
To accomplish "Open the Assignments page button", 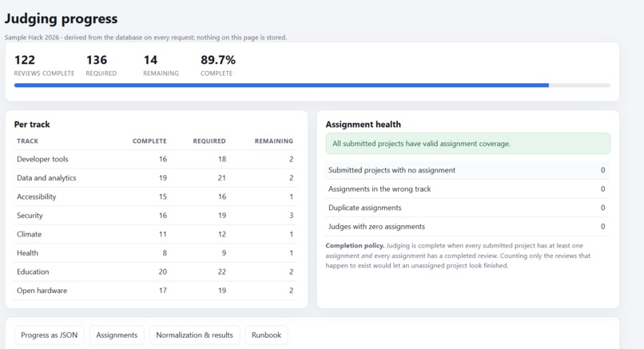I will 117,335.
